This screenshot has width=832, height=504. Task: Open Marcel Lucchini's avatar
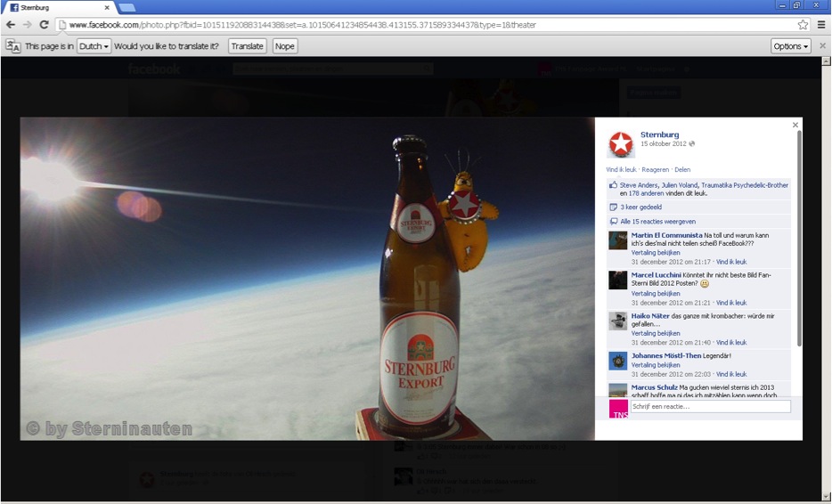(x=617, y=280)
